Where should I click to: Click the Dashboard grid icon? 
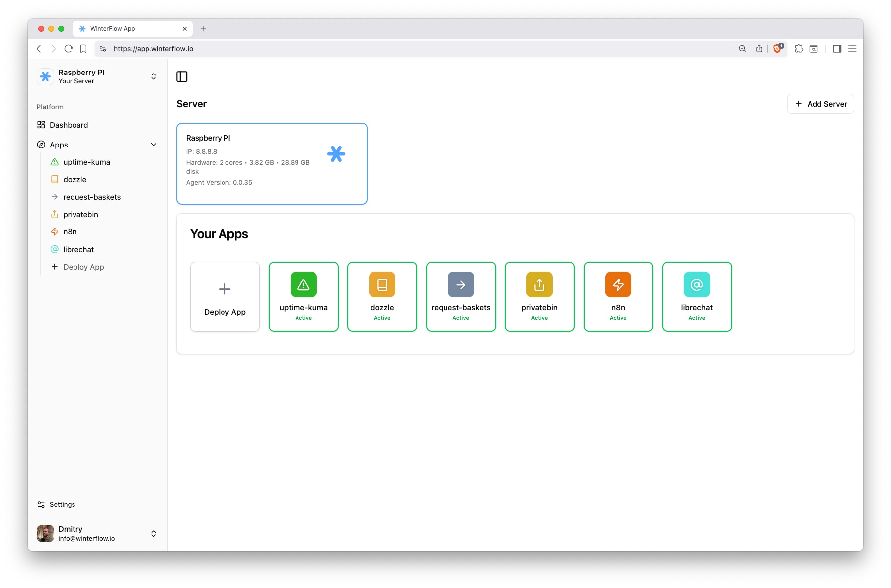41,125
